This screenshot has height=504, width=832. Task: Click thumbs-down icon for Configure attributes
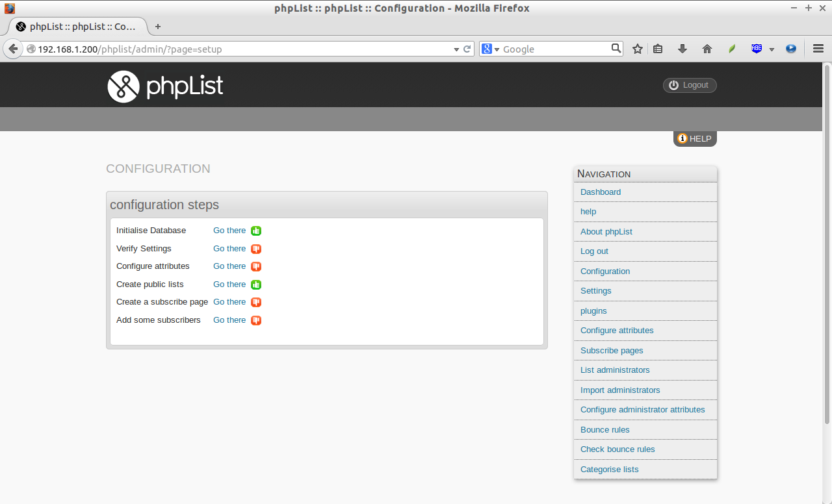tap(256, 266)
